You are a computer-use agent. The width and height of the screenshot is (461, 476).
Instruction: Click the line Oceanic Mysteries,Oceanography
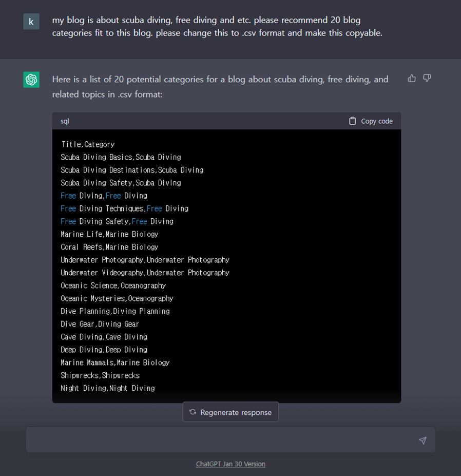tap(117, 298)
